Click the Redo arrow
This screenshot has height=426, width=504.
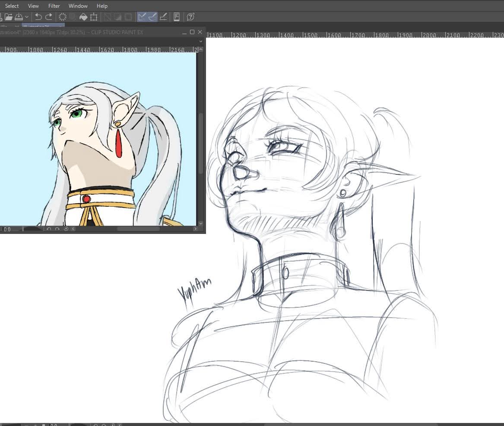click(49, 17)
